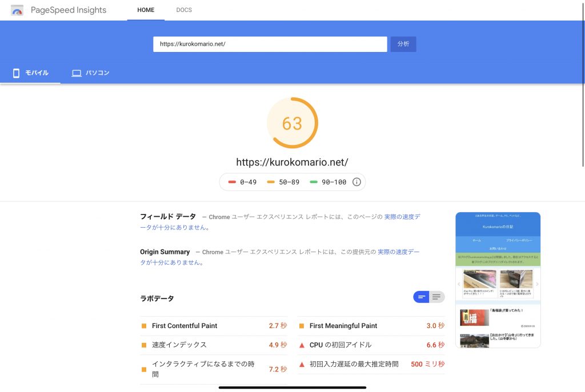Viewport: 585px width, 392px height.
Task: Switch to the モバイル tab
Action: pyautogui.click(x=31, y=73)
